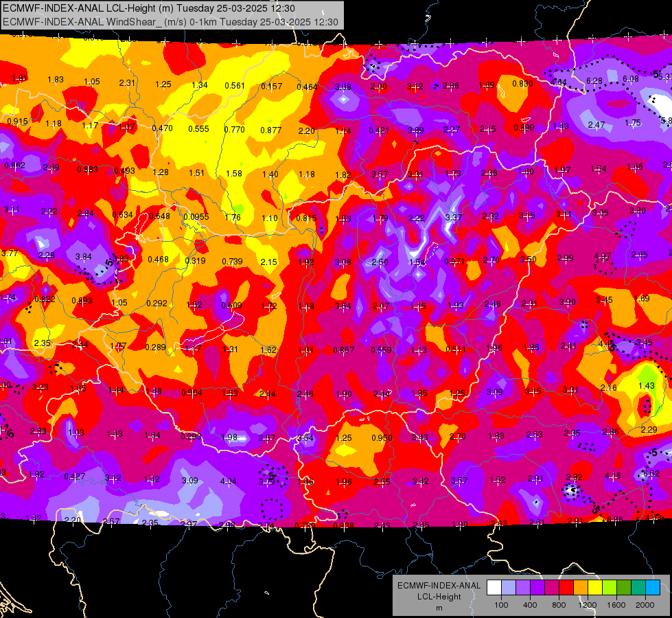This screenshot has width=672, height=618.
Task: Click the wind shear value 6.28
Action: (594, 80)
